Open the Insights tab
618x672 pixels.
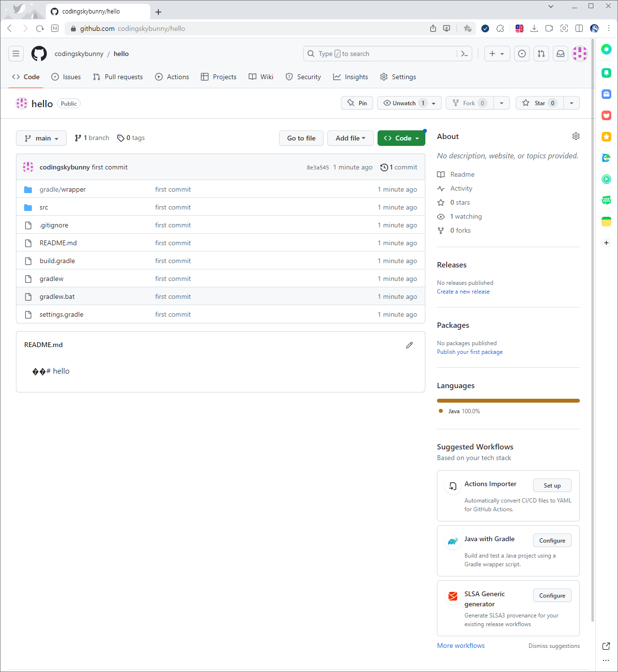click(x=351, y=77)
